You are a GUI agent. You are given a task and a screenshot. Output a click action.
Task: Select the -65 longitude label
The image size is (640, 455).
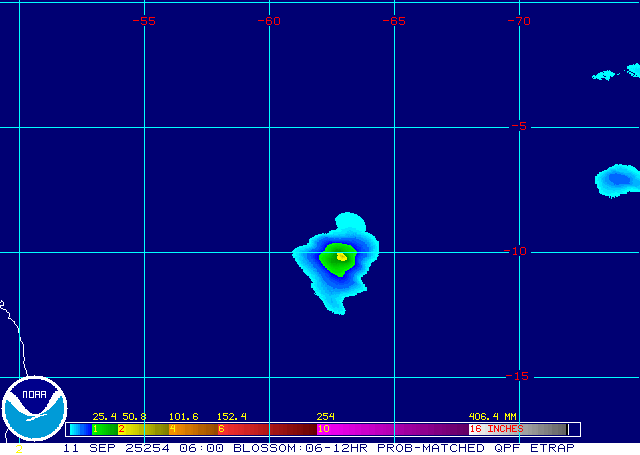tap(394, 21)
